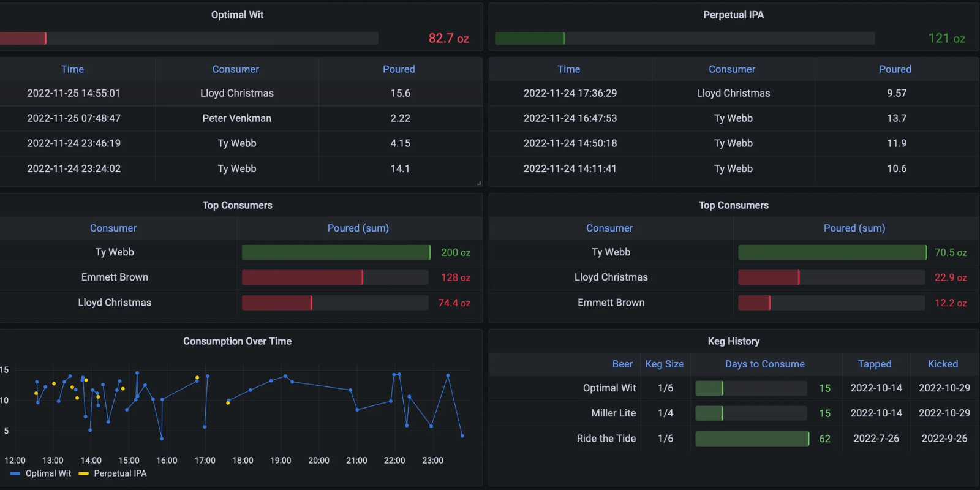Screen dimensions: 980x490
Task: Sort right Top Consumers by Poured (sum)
Action: tap(854, 228)
